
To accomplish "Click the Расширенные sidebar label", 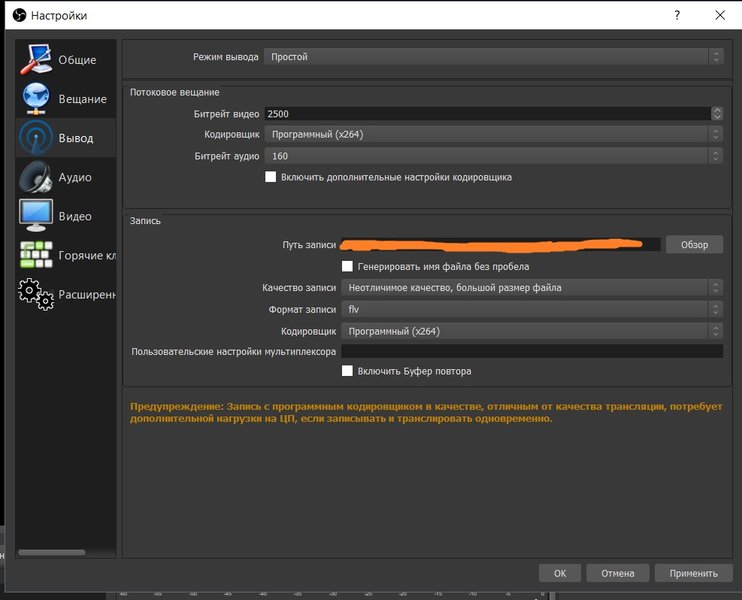I will point(87,295).
